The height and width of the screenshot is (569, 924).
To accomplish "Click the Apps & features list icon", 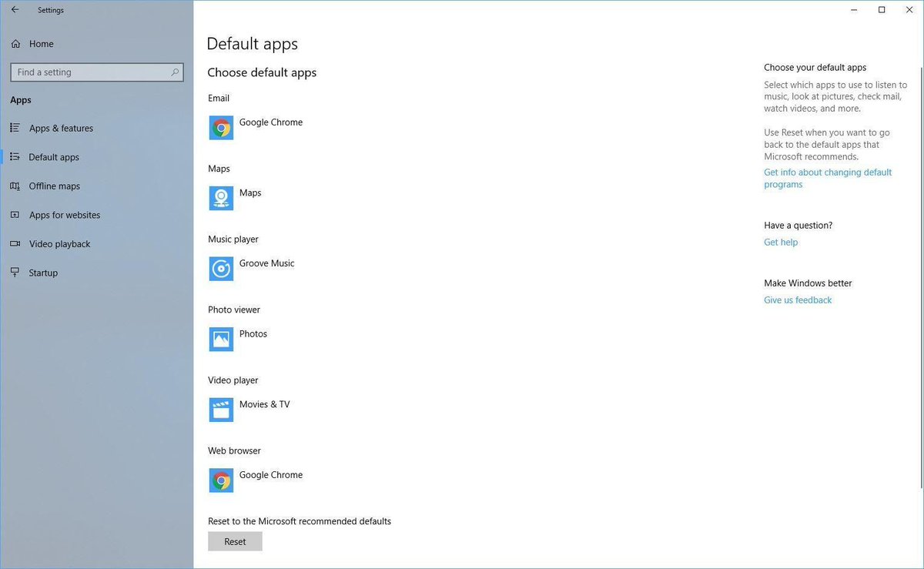I will coord(15,128).
